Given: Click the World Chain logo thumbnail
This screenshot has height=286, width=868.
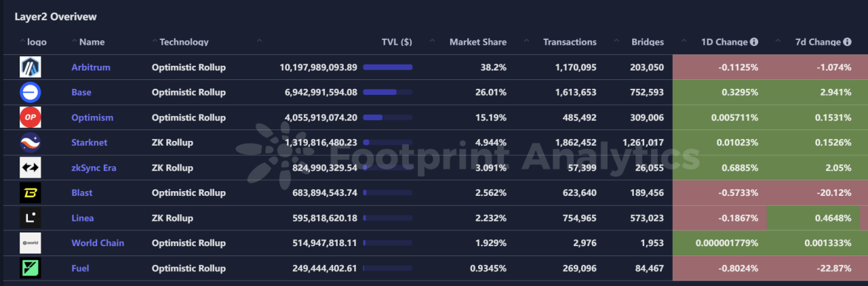Looking at the screenshot, I should tap(31, 243).
